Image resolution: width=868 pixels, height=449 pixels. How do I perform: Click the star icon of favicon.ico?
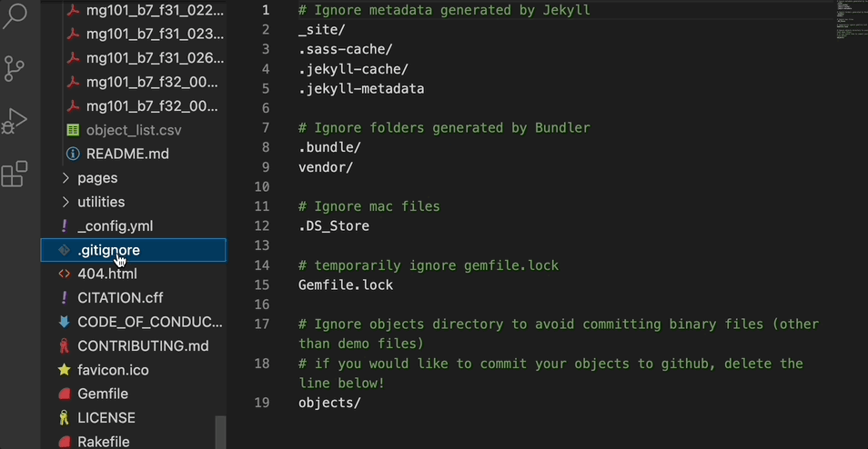pyautogui.click(x=65, y=369)
